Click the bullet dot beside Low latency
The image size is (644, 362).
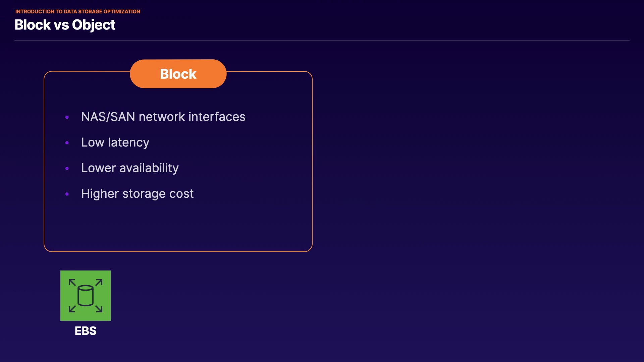(x=67, y=143)
